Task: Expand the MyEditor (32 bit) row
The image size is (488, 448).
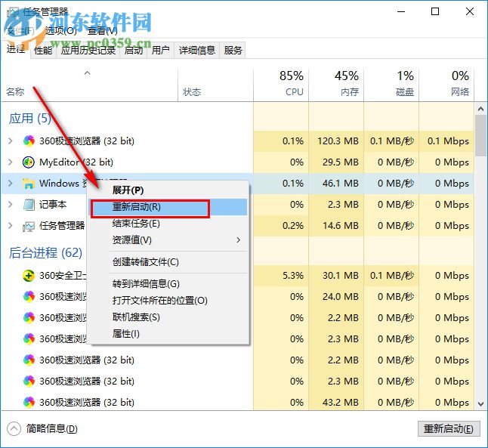Action: (11, 162)
